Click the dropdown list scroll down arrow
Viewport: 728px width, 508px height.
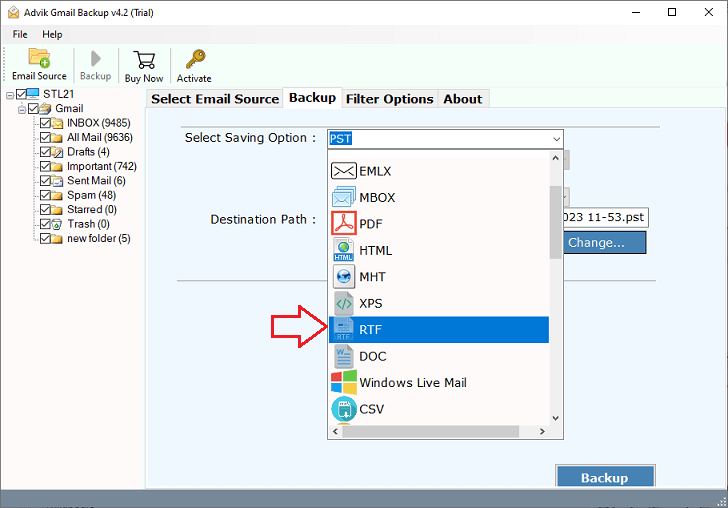click(x=555, y=418)
